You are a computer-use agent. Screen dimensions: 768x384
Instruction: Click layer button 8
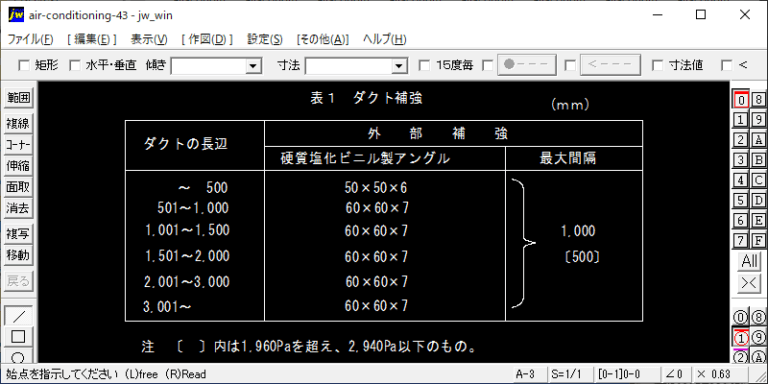point(758,99)
